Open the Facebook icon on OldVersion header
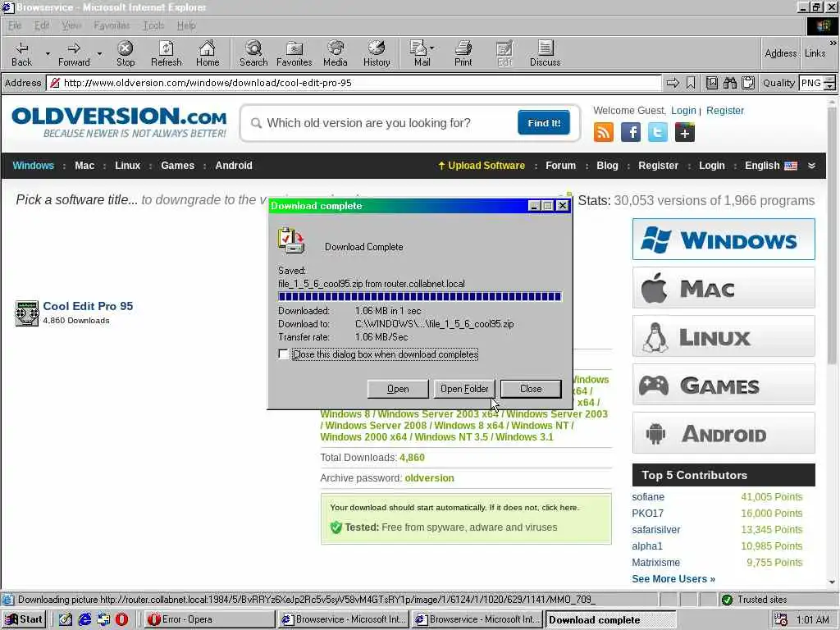 (x=631, y=132)
